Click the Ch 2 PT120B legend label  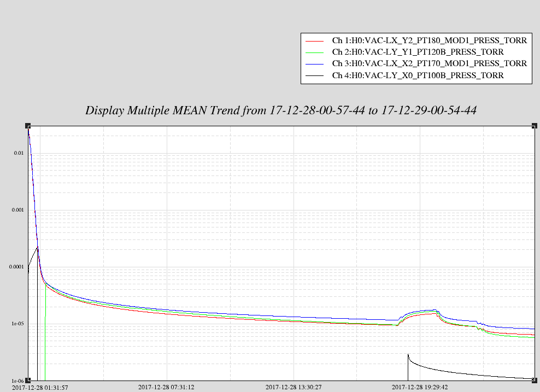point(418,52)
